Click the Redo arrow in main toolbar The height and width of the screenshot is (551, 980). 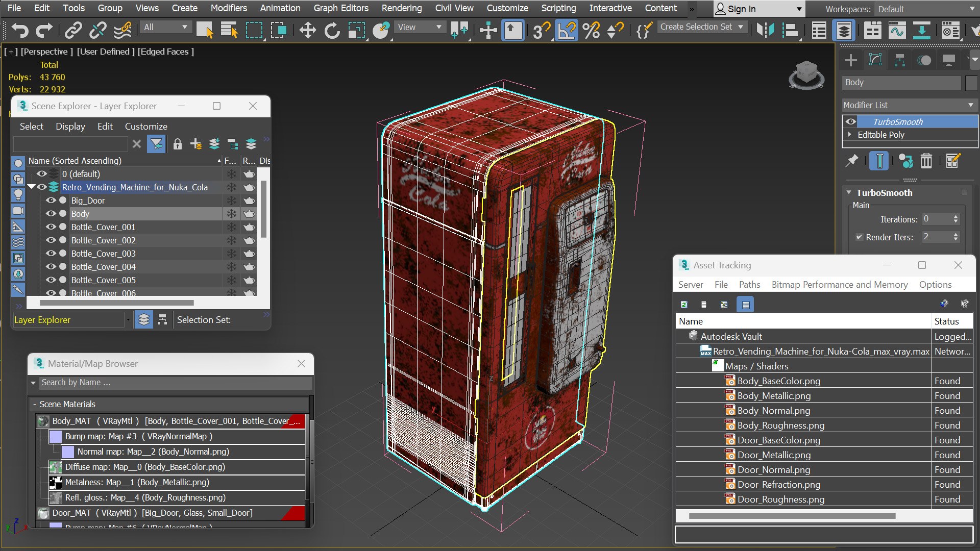click(x=44, y=31)
